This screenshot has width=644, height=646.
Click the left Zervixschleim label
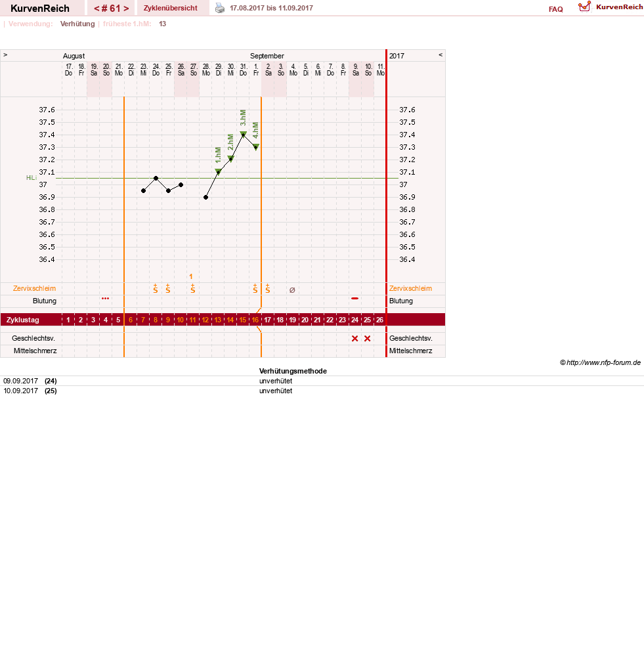[x=34, y=288]
